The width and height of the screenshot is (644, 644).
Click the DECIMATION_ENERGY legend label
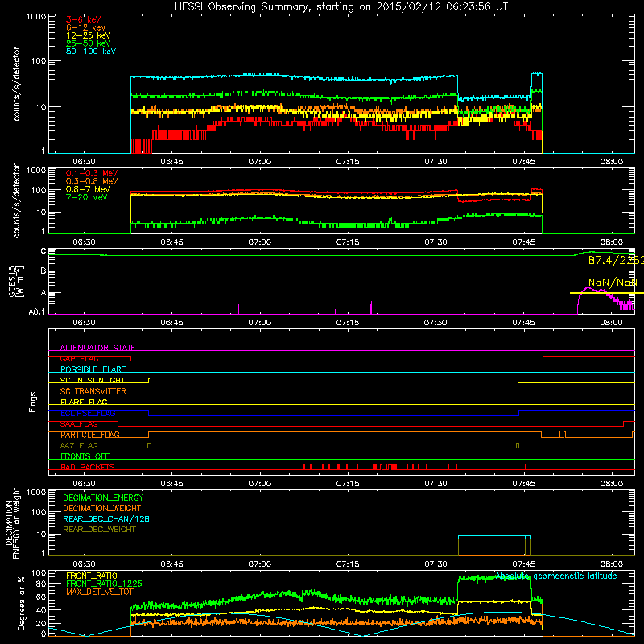tap(103, 497)
